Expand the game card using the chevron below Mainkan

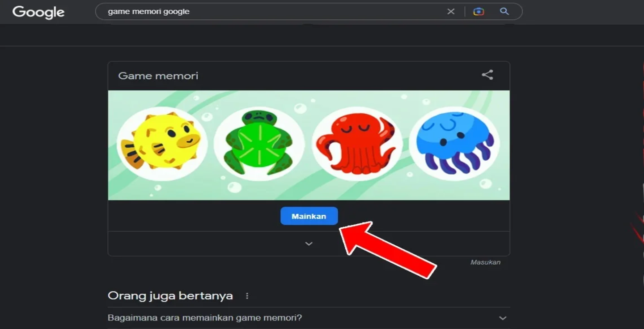tap(309, 244)
